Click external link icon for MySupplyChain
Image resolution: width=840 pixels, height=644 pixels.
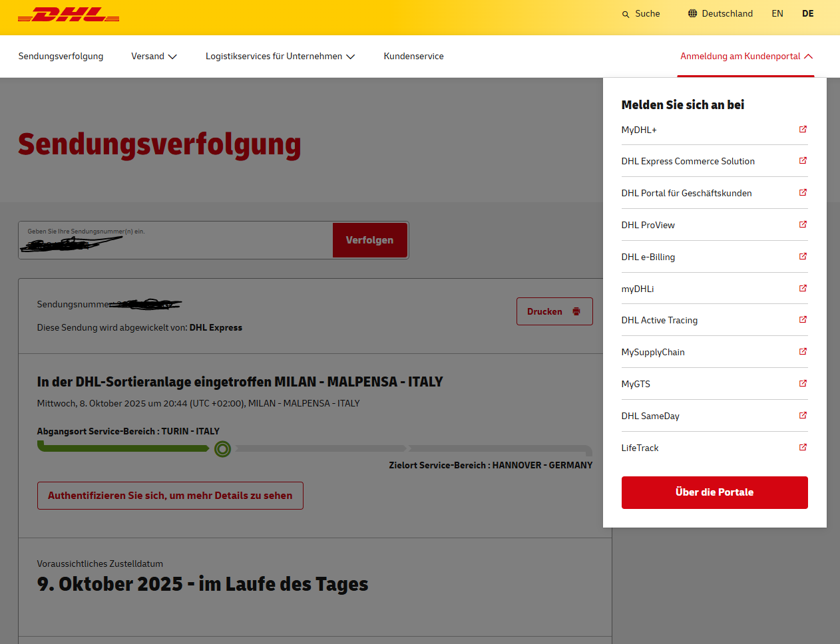803,351
